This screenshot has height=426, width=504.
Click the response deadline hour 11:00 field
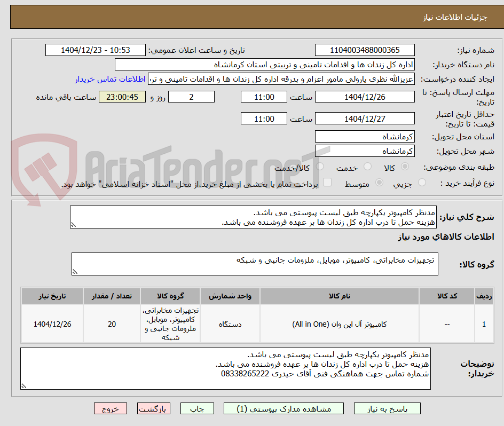(264, 97)
